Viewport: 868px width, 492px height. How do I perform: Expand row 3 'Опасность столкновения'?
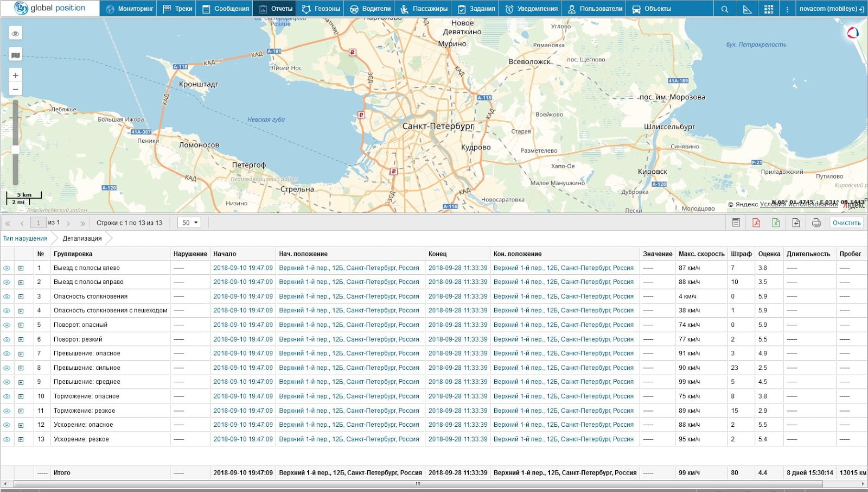point(21,297)
